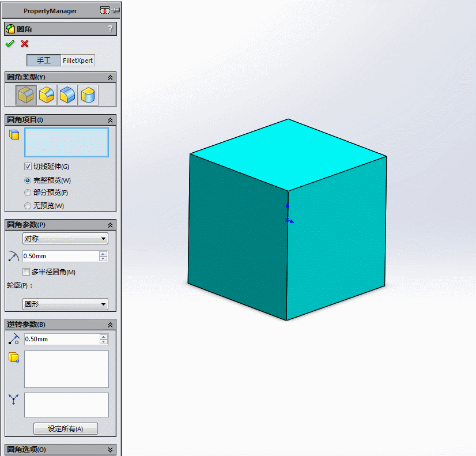
Task: Select the left dark teal face of cube
Action: (x=239, y=237)
